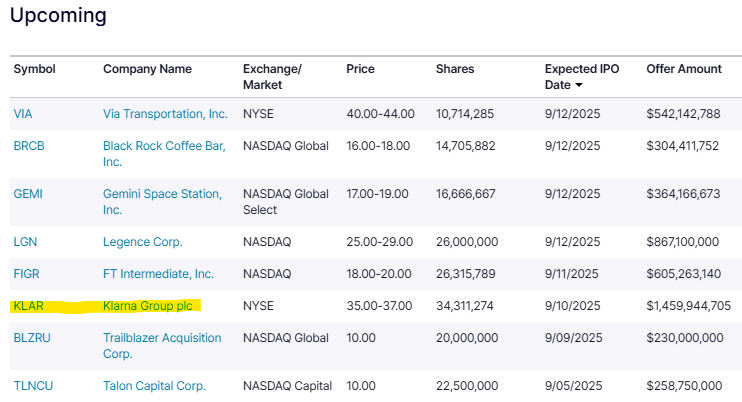Open Via Transportation, Inc. company page

(165, 114)
